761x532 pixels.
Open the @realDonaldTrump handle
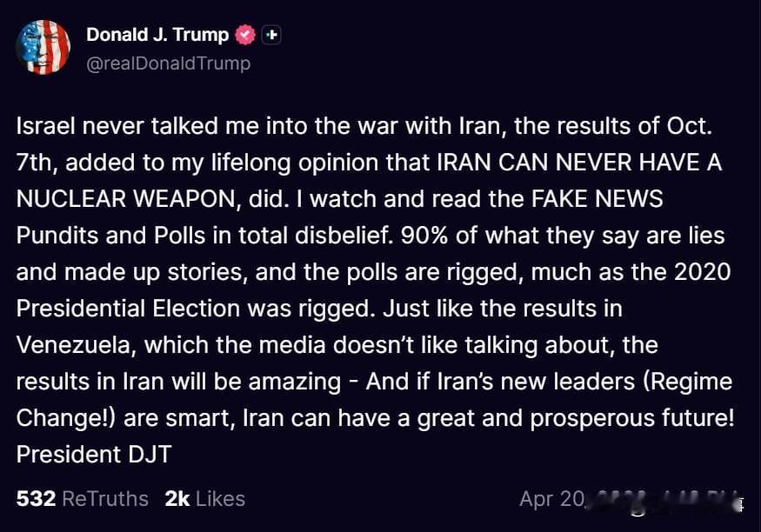pos(168,63)
